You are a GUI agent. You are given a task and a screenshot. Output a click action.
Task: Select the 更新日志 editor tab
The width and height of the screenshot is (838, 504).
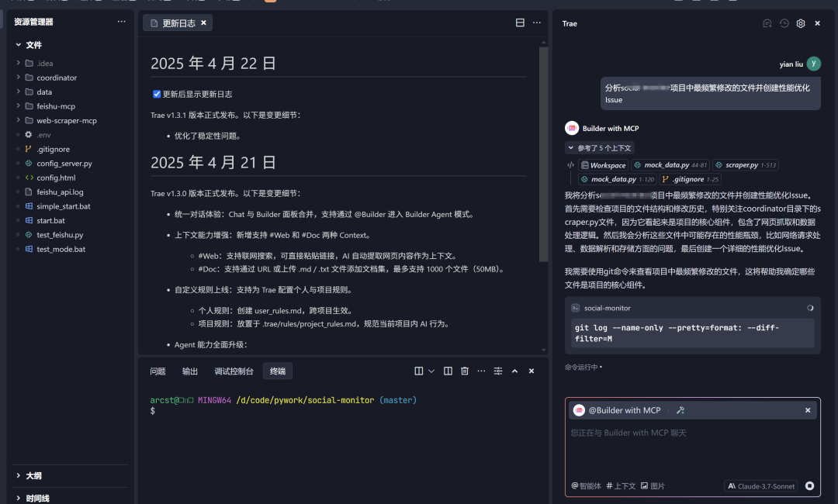pyautogui.click(x=178, y=23)
